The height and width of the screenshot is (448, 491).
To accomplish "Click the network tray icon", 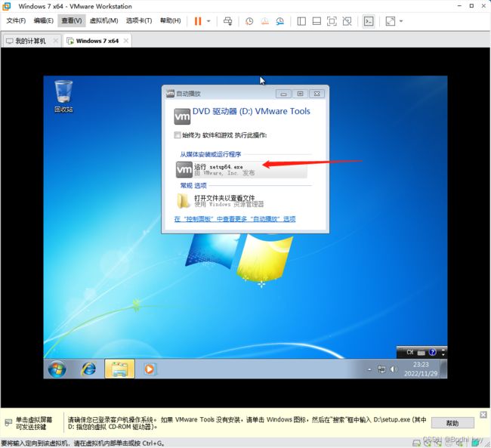I will click(x=381, y=369).
